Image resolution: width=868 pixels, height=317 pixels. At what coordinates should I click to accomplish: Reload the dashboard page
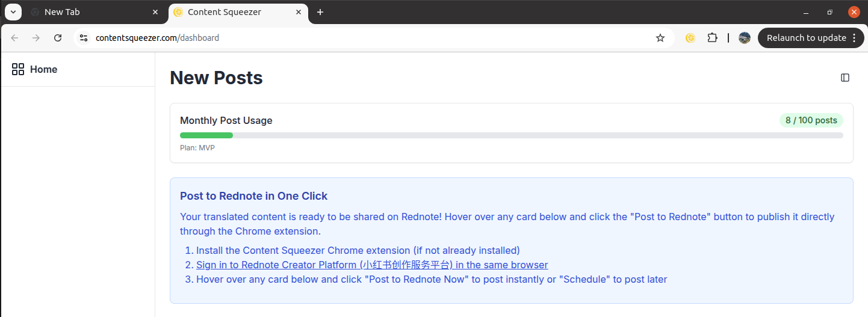click(x=58, y=38)
